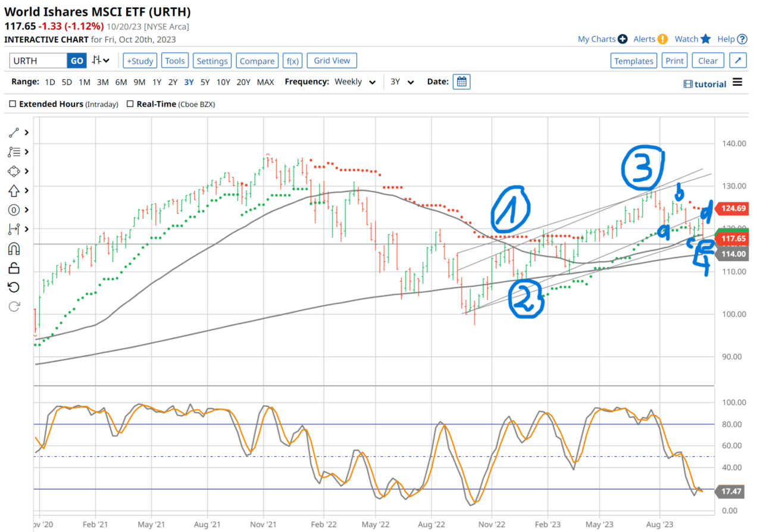Click the Compare button

pos(258,61)
